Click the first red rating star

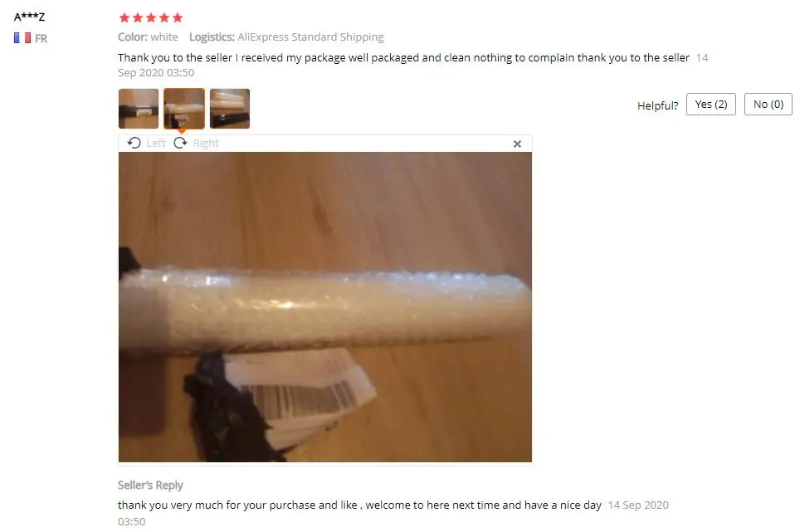124,17
